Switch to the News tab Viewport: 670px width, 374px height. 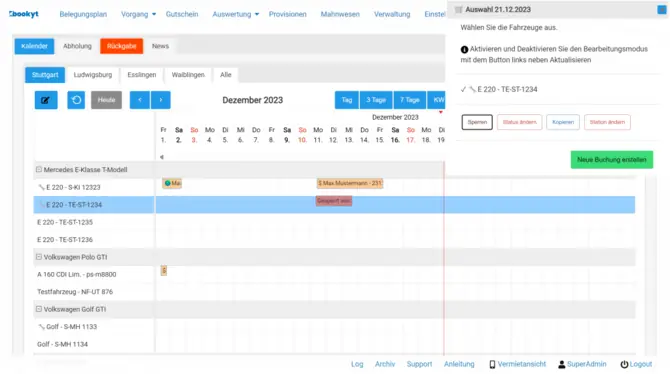click(160, 46)
